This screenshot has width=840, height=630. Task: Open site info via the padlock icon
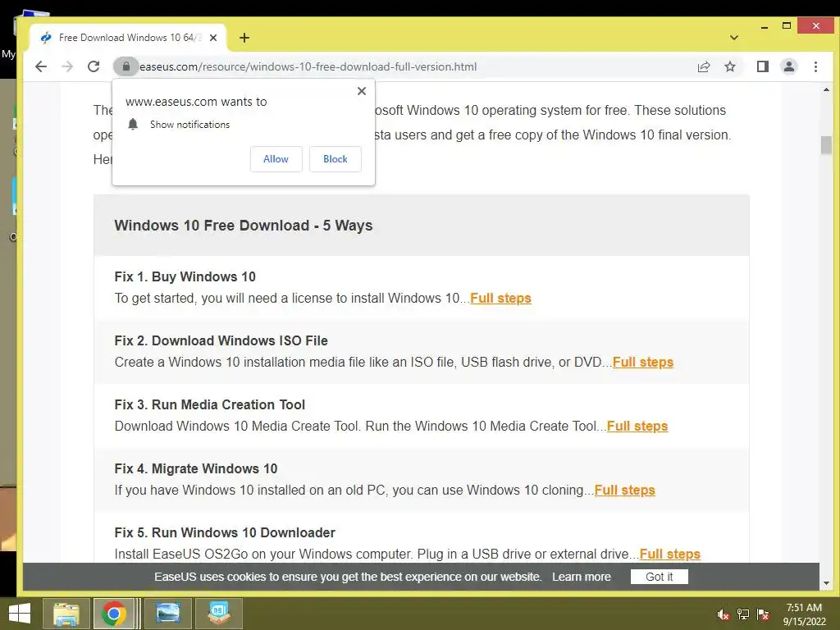126,66
